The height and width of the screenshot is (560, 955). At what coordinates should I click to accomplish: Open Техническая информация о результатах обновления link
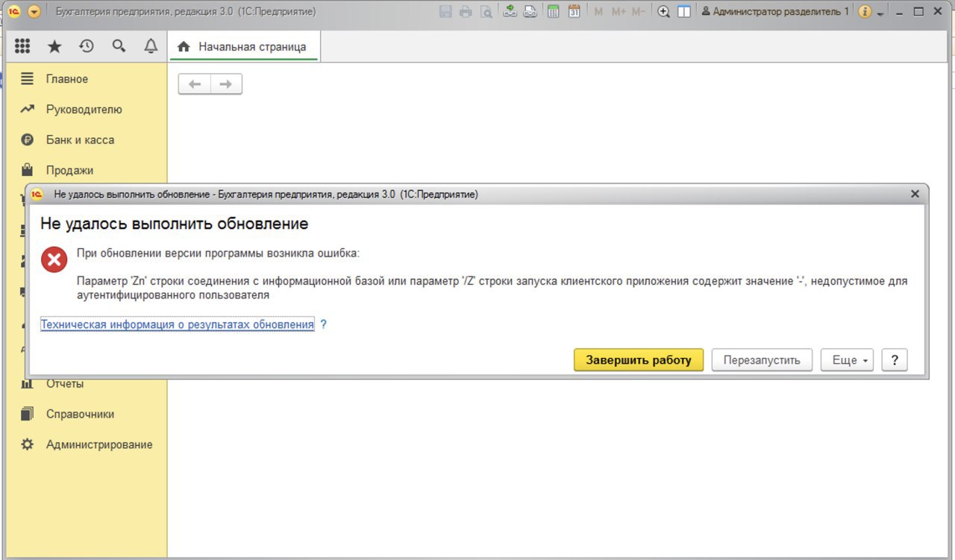[178, 325]
